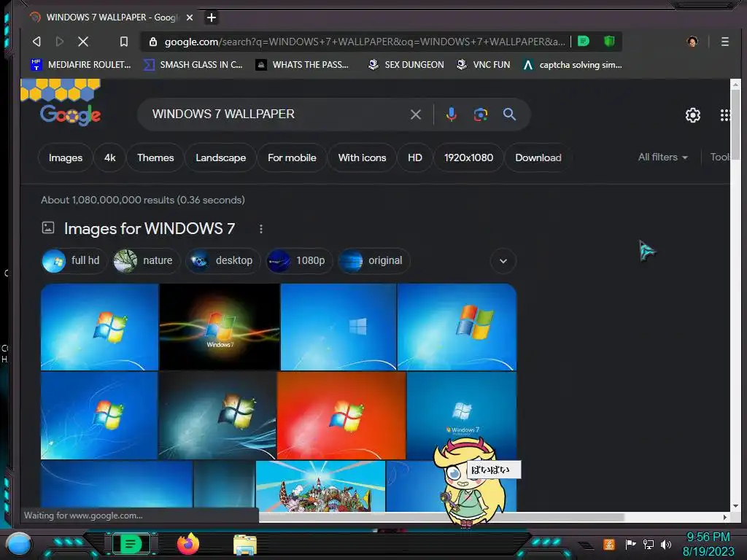Start voice search with the microphone icon

pos(451,114)
